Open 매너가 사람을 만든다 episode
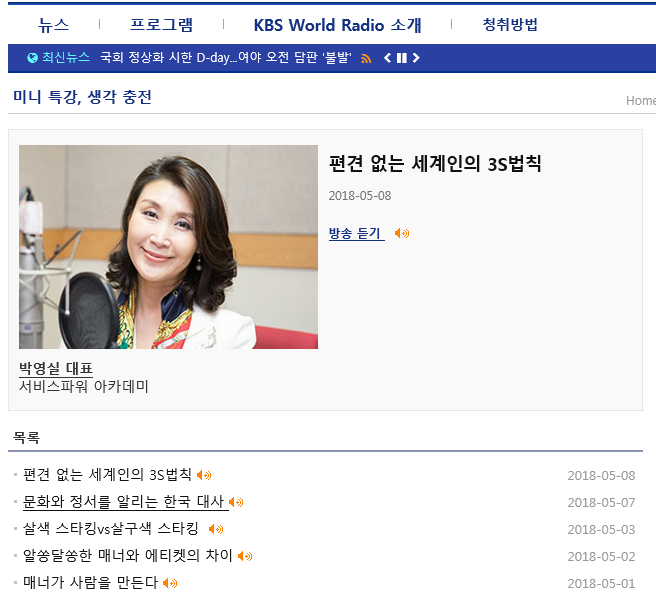The image size is (656, 595). pyautogui.click(x=90, y=582)
